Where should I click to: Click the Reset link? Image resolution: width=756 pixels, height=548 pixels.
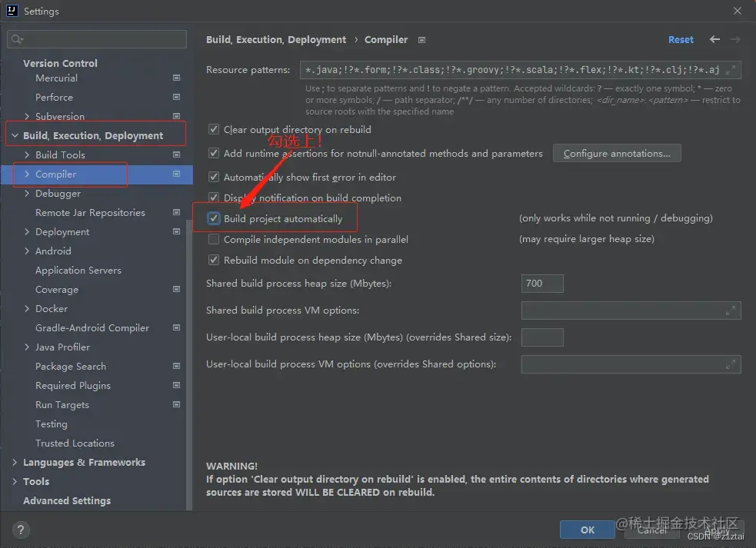(x=681, y=39)
